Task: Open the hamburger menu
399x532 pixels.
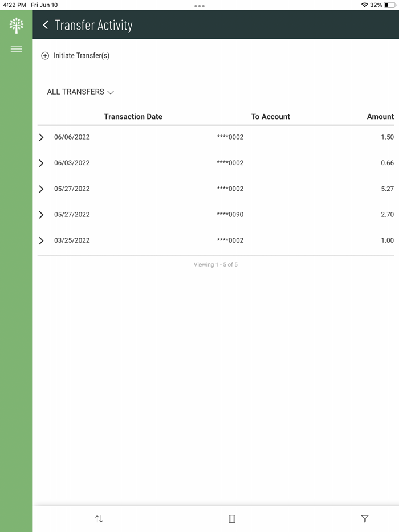Action: 17,49
